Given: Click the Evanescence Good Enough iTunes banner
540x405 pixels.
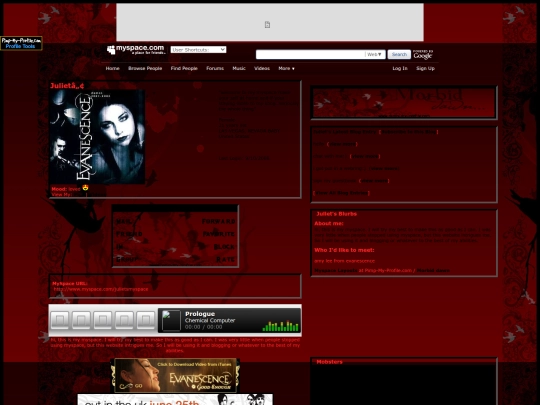Looking at the screenshot, I should (x=175, y=375).
